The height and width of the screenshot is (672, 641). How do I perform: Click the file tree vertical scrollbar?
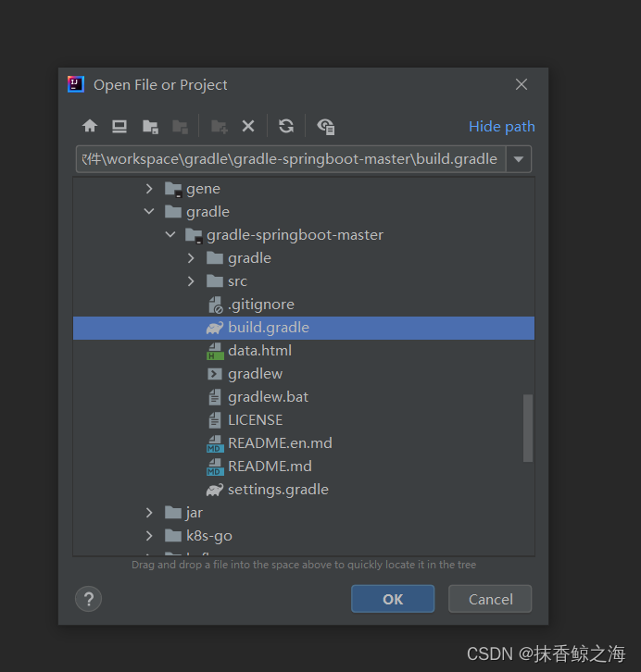click(528, 429)
